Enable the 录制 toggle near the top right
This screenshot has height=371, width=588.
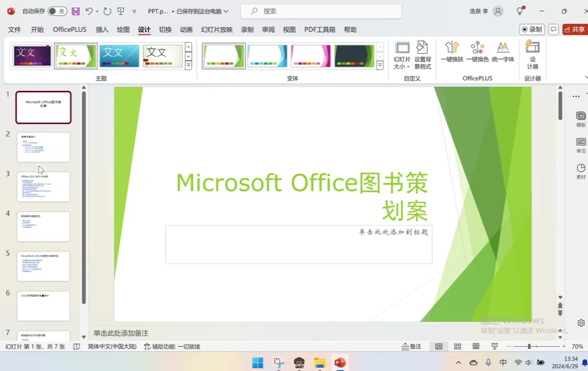(x=531, y=29)
